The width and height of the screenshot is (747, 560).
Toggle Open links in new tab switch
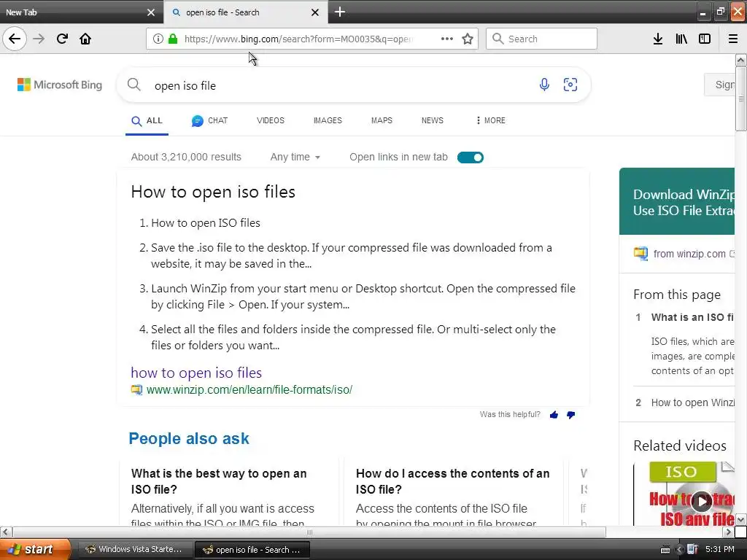pos(471,157)
